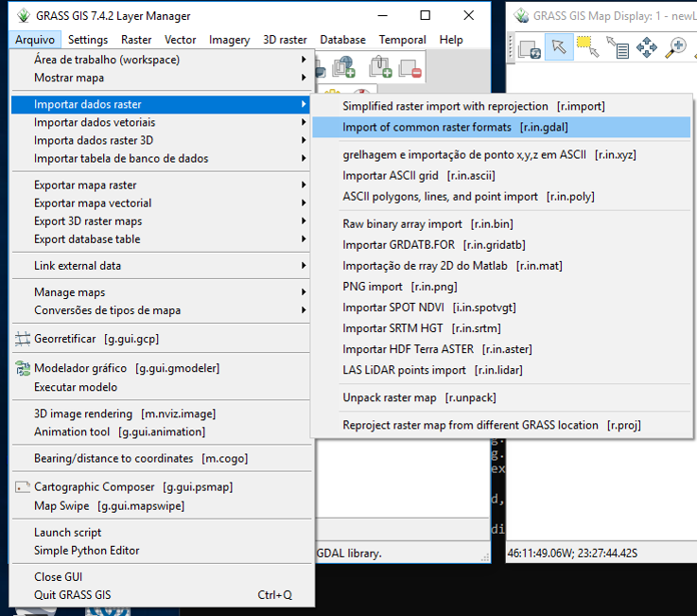Click the Add multiple layers toolbar icon
The height and width of the screenshot is (616, 697).
click(380, 67)
